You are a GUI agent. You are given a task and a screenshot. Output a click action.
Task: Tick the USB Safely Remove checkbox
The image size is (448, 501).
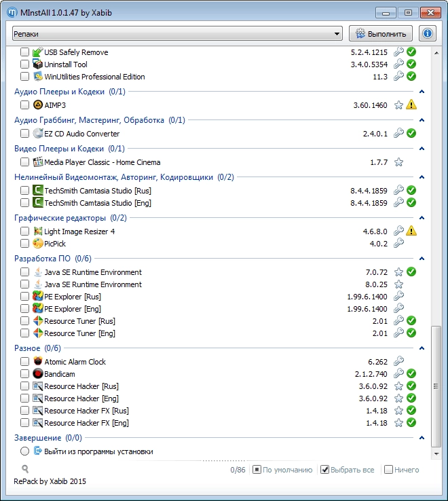(x=24, y=52)
